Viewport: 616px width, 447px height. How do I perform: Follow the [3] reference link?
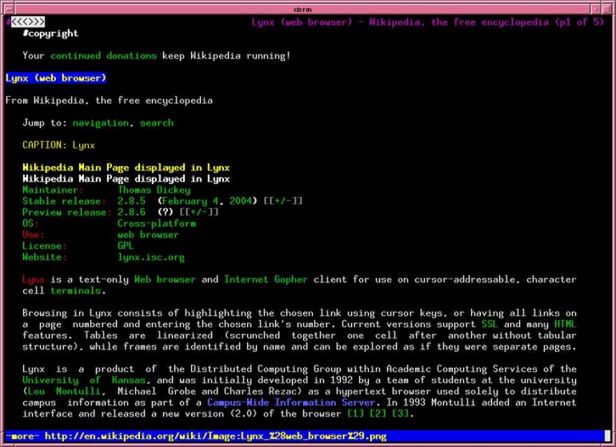pos(400,414)
